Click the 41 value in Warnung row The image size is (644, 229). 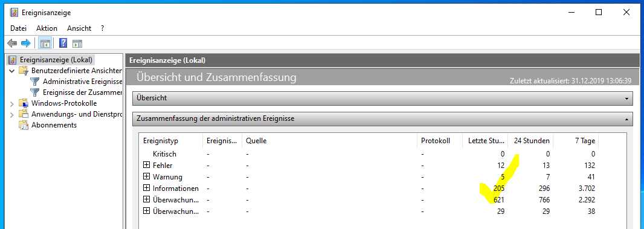pos(591,177)
